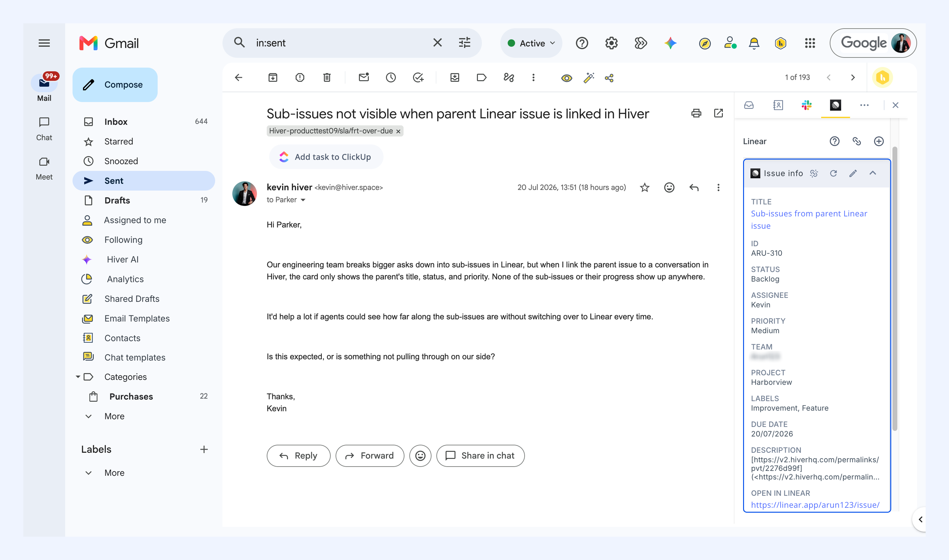Open Hiver magic wand AI tool
Image resolution: width=949 pixels, height=560 pixels.
click(x=589, y=78)
